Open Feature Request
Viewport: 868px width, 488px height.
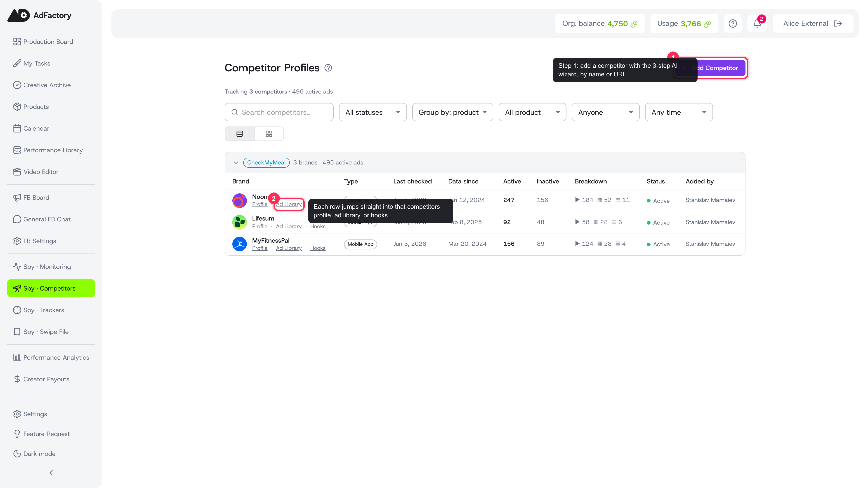tap(51, 434)
